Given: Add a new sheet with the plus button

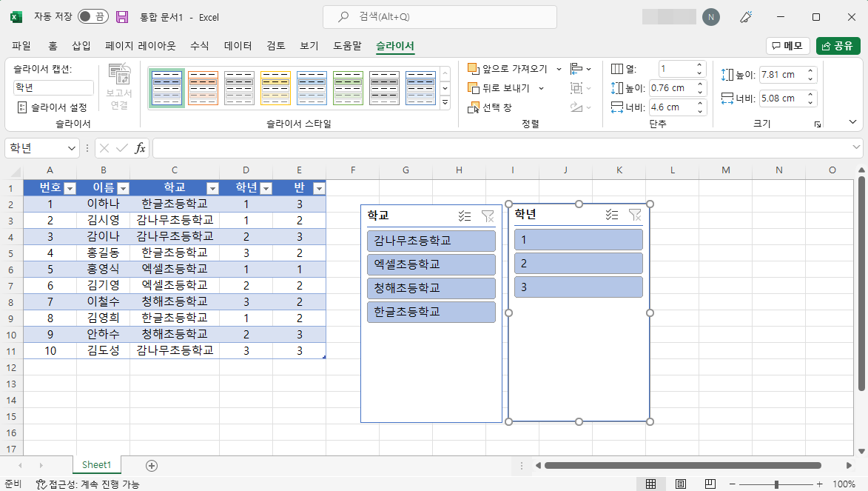Looking at the screenshot, I should (x=151, y=465).
